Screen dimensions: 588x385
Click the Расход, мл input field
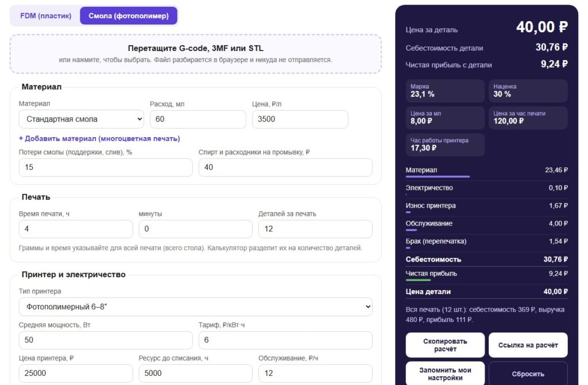198,119
